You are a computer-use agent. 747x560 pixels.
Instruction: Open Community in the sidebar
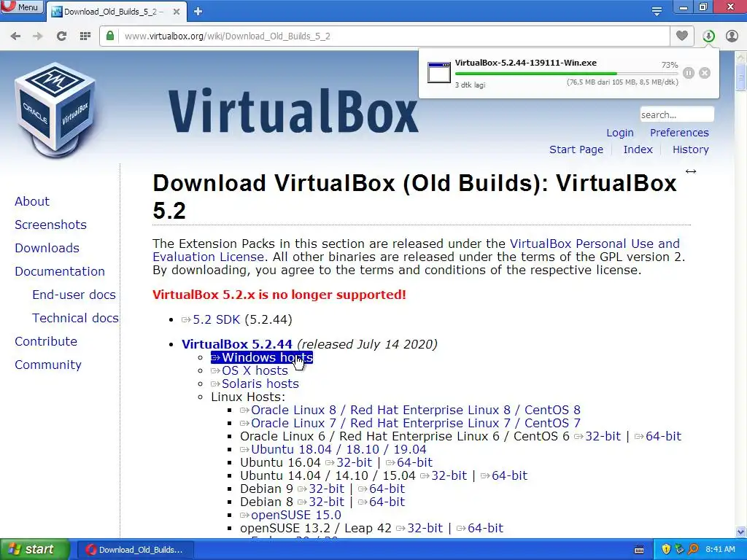[48, 365]
